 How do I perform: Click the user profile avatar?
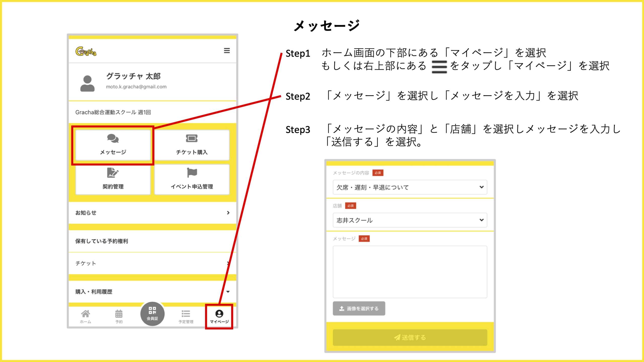point(87,83)
